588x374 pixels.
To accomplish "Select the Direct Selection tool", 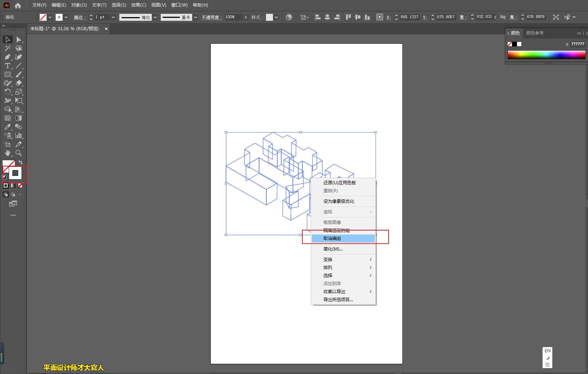I will [19, 39].
